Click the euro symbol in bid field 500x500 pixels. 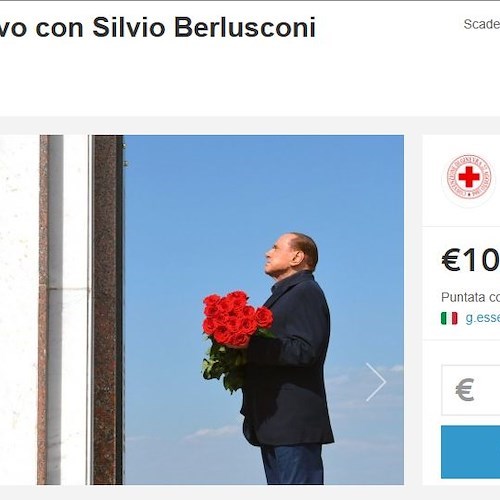(465, 389)
